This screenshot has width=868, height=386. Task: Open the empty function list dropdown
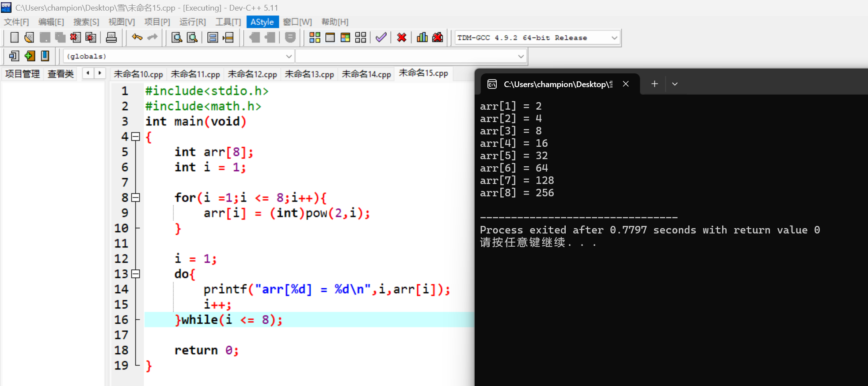pyautogui.click(x=521, y=56)
